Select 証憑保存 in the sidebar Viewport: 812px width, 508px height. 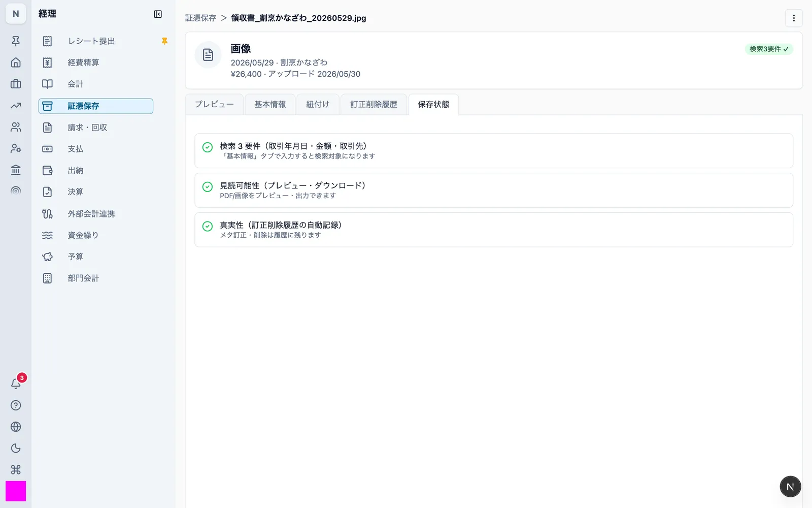point(96,106)
